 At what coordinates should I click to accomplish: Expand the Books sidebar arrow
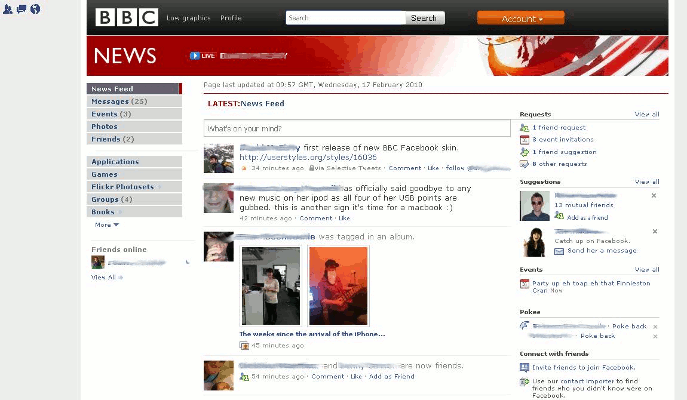(120, 212)
